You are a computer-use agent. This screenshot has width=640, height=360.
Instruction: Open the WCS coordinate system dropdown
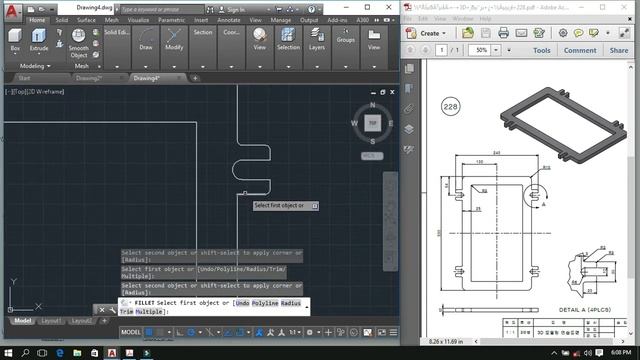[x=372, y=156]
